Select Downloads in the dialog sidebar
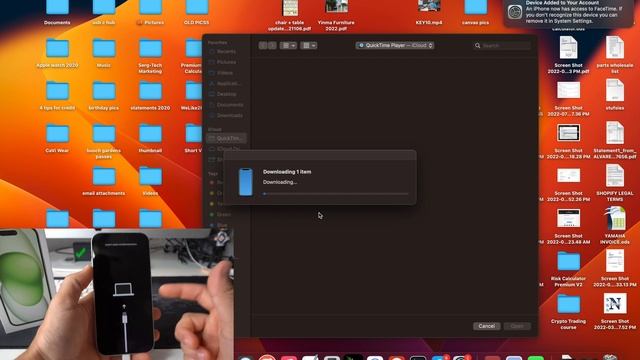 pos(226,116)
